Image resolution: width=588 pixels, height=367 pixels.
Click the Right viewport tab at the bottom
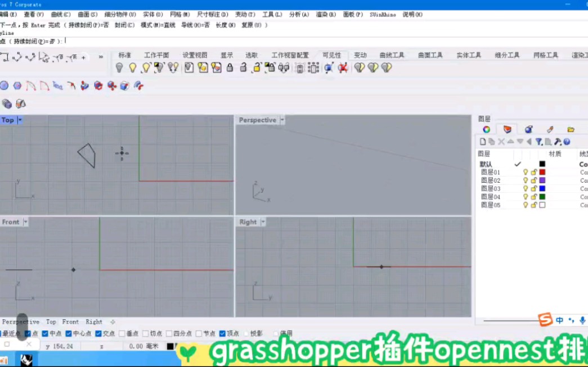(x=94, y=321)
